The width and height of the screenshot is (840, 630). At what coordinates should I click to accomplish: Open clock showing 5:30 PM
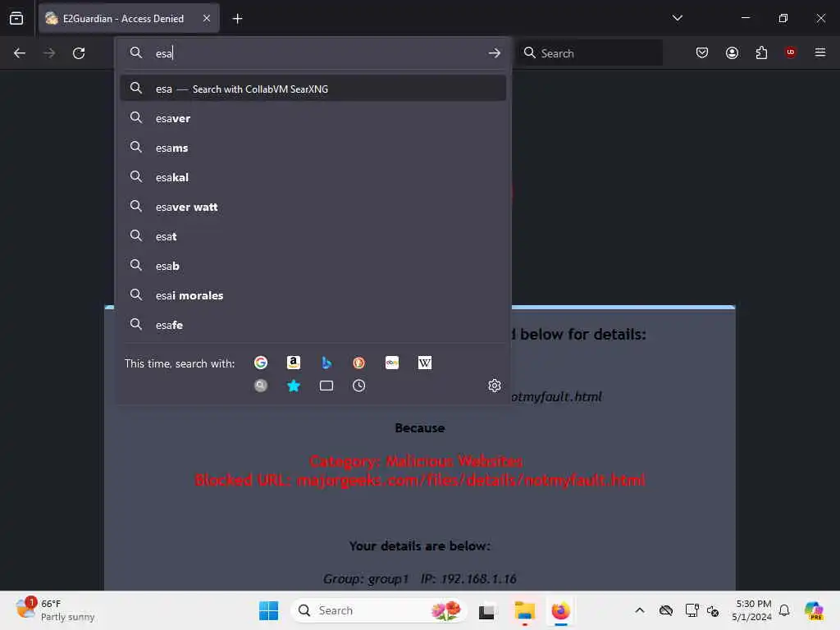753,610
